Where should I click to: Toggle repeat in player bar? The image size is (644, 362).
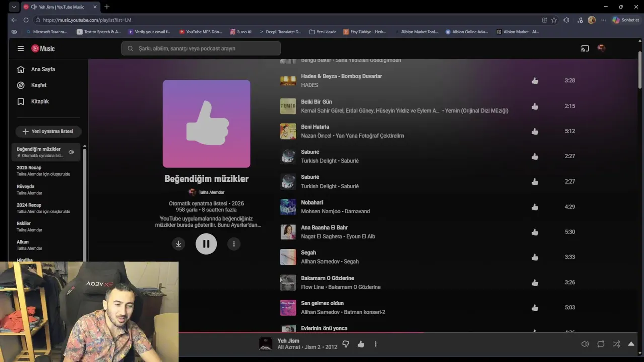tap(601, 344)
